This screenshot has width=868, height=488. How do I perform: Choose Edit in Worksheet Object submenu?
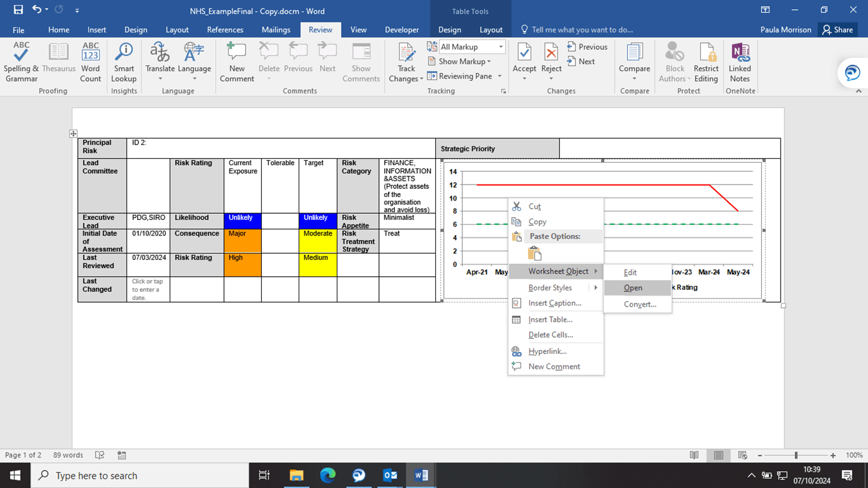pos(637,272)
